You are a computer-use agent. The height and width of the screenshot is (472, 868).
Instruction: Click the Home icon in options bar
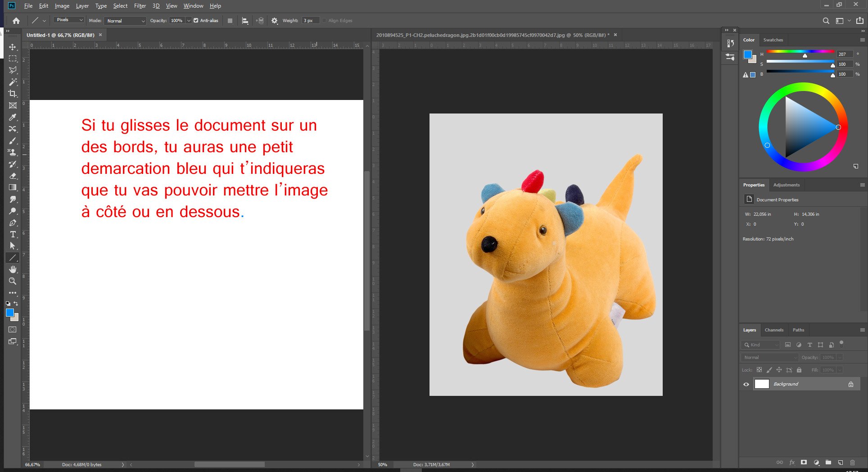(x=16, y=21)
